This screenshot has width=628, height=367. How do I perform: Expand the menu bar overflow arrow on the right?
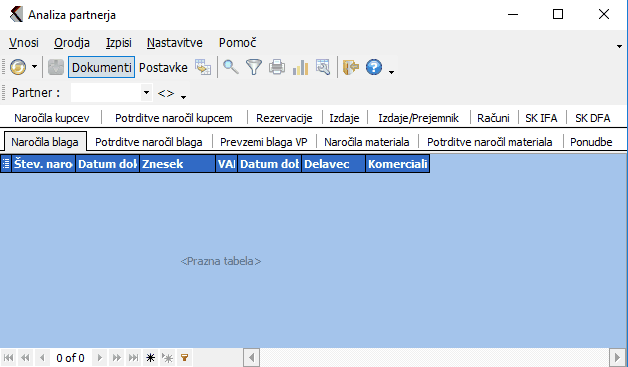(x=619, y=46)
